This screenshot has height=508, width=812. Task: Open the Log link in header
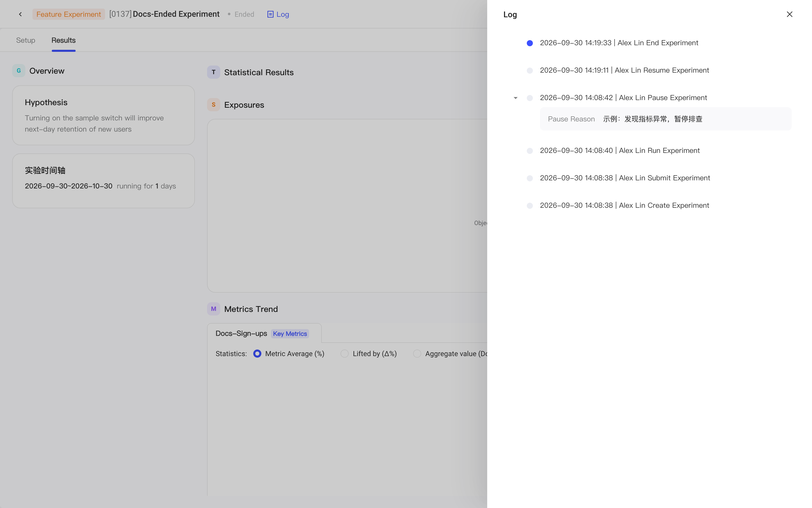tap(278, 14)
